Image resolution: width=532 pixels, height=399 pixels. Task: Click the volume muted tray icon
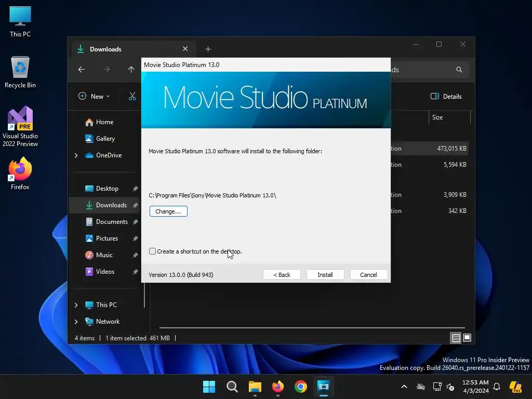click(450, 387)
